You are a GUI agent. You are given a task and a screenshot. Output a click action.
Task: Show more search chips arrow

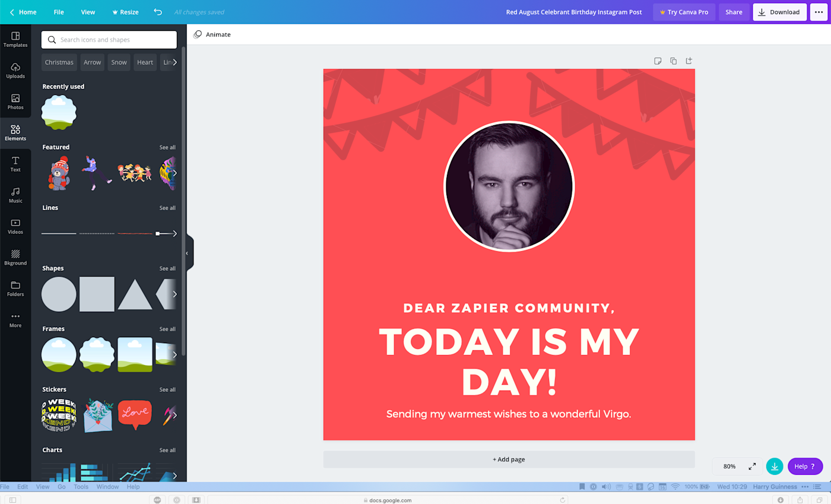(175, 62)
